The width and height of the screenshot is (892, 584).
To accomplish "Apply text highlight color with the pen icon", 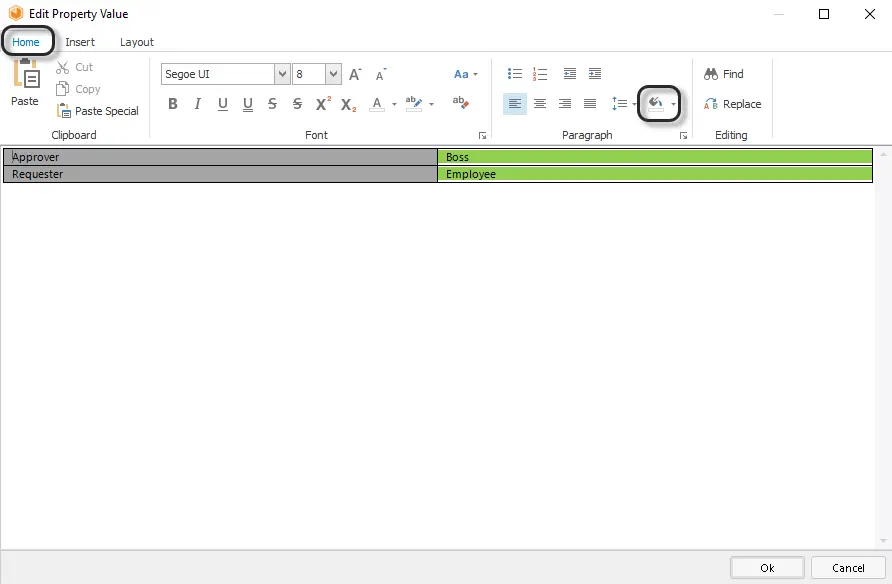I will 414,103.
